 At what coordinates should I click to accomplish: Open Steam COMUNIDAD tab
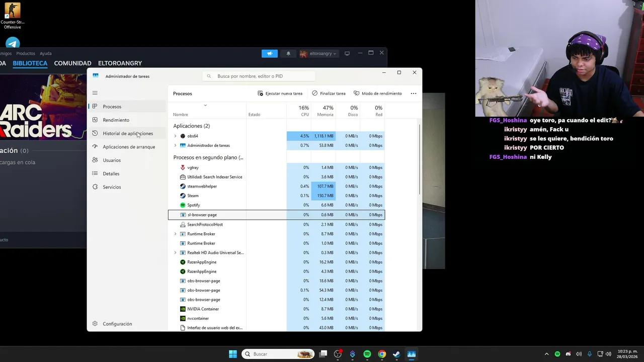(72, 63)
